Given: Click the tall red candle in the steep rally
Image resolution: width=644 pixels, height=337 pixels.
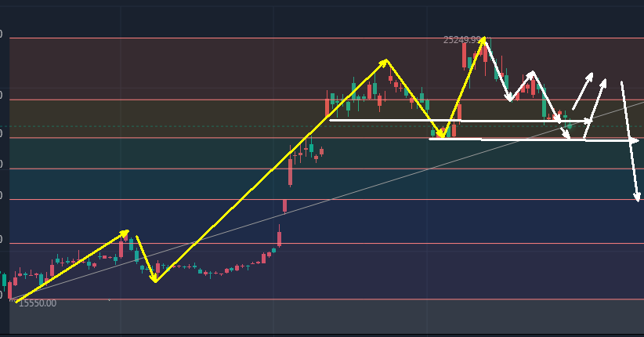Looking at the screenshot, I should 290,171.
